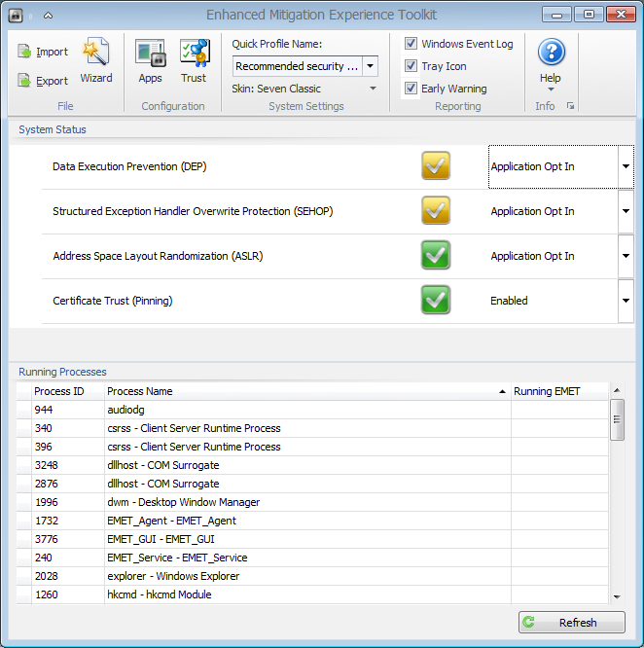This screenshot has width=644, height=648.
Task: Disable the Early Warning checkbox
Action: click(411, 89)
